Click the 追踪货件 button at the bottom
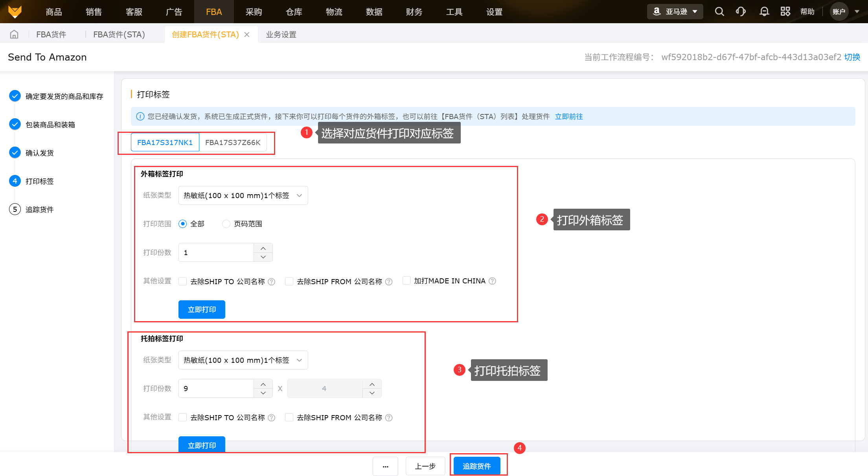The image size is (868, 476). [477, 466]
